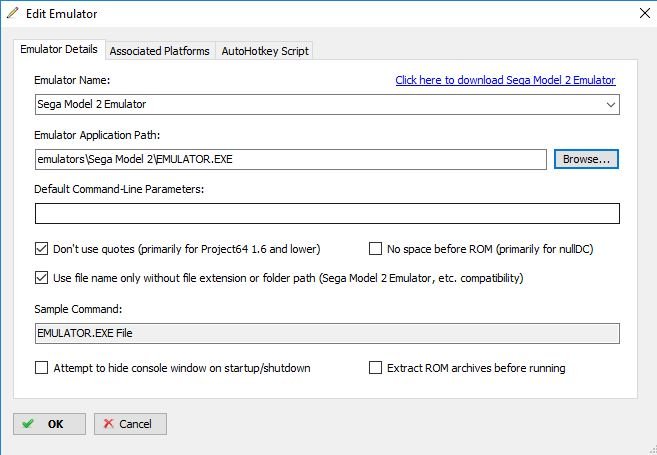Confirm changes with the OK button
The width and height of the screenshot is (657, 455).
pyautogui.click(x=49, y=424)
